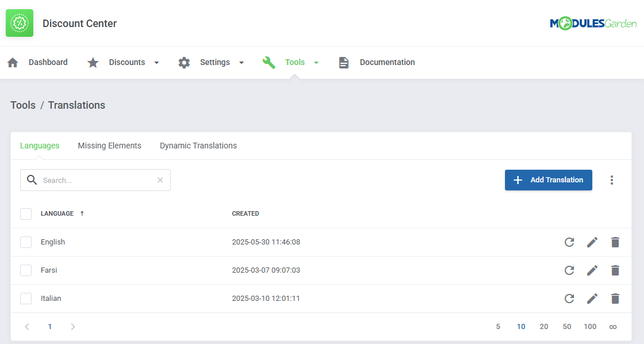Switch to the Languages tab
Screen dimensions: 644x344
40,146
